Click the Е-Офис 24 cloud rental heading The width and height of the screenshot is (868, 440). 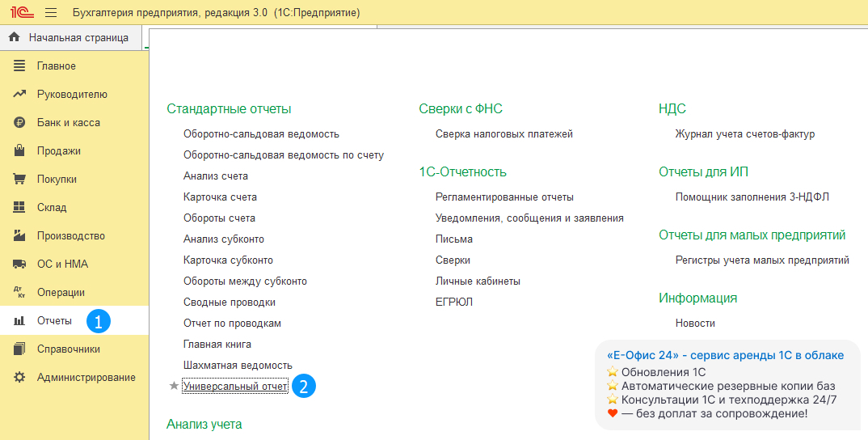coord(725,355)
